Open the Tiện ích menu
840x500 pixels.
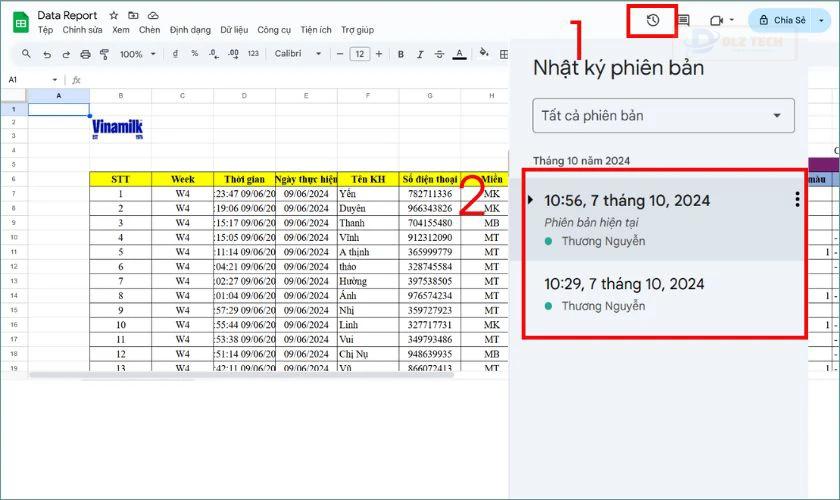coord(316,30)
